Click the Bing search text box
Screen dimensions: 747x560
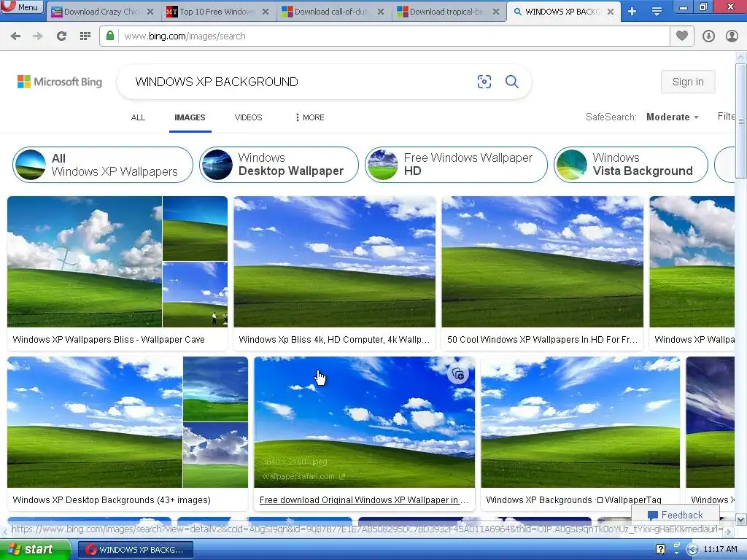[300, 82]
